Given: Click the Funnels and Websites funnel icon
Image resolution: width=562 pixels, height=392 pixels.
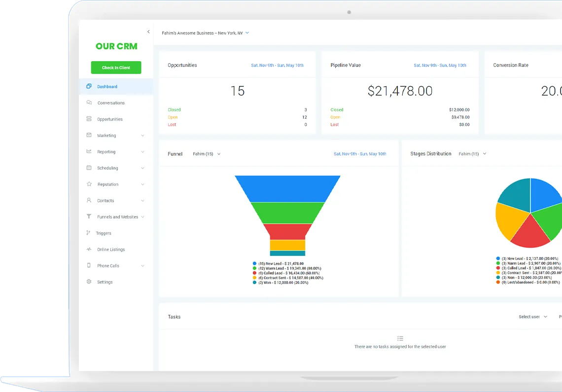Looking at the screenshot, I should 89,216.
